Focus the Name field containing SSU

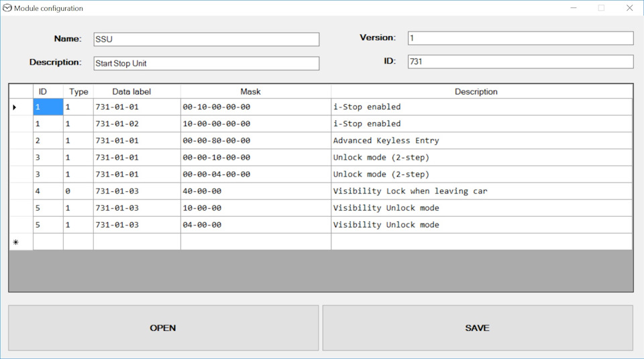[x=206, y=40]
